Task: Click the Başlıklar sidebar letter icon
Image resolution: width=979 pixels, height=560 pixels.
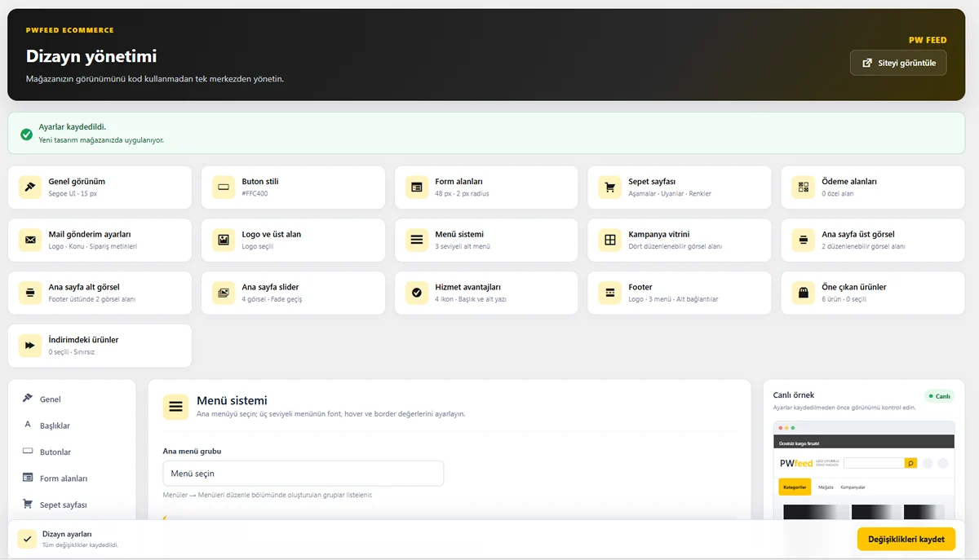Action: pos(28,425)
